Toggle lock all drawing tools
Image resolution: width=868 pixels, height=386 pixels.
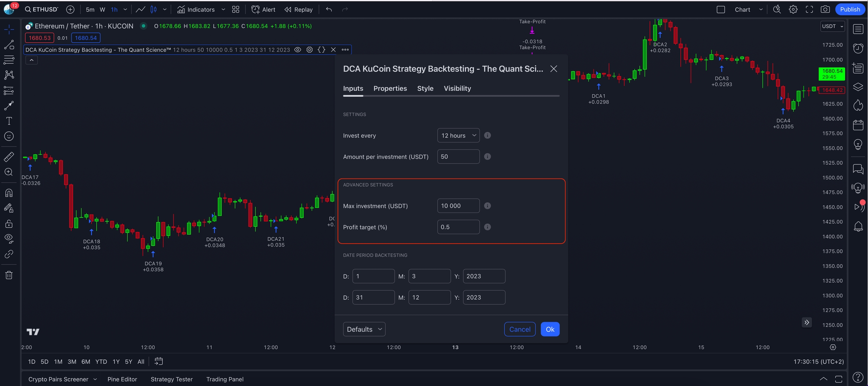pyautogui.click(x=9, y=224)
